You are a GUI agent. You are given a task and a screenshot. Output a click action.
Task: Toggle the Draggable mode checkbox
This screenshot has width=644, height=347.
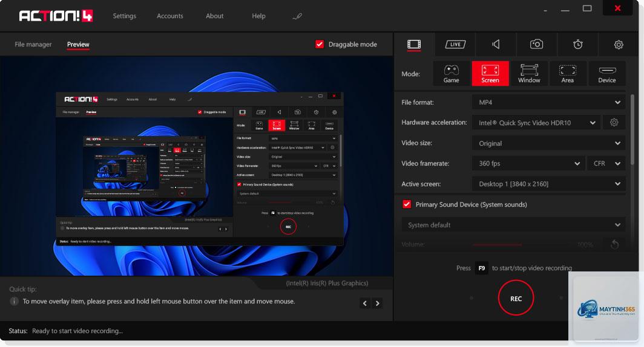pos(320,44)
